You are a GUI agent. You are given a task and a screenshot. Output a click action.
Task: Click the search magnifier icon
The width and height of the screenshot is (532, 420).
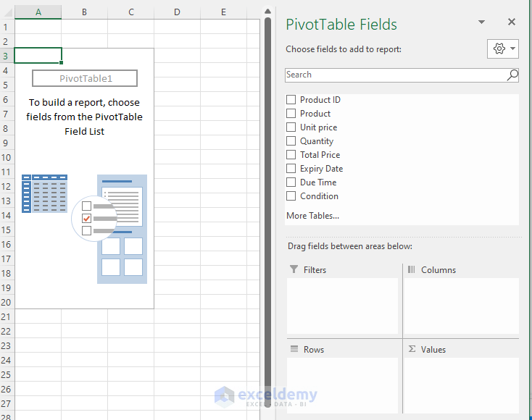[512, 75]
